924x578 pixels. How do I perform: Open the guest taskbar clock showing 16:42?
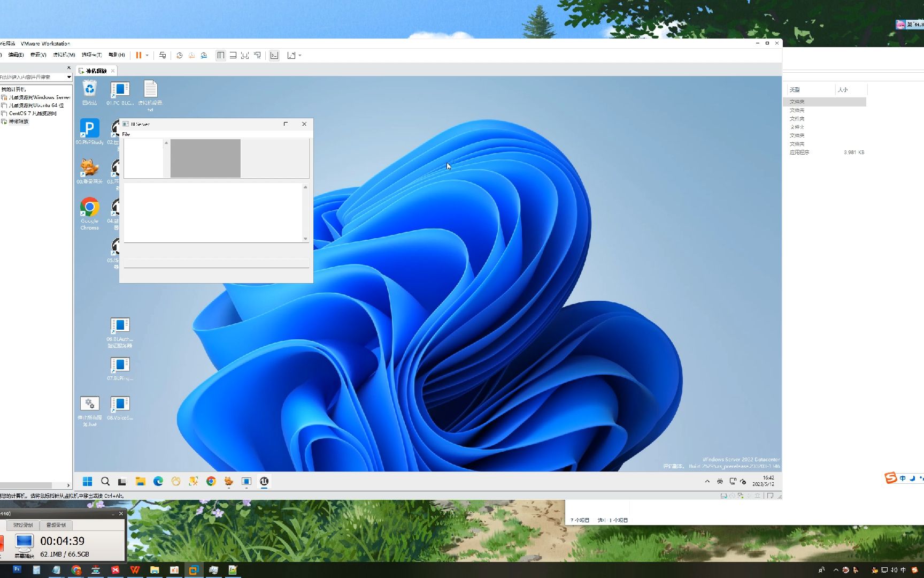[x=764, y=481]
